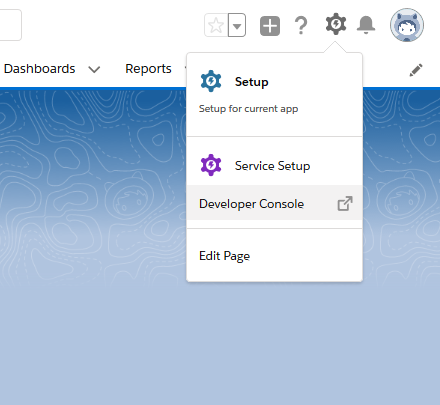Open the favorites list dropdown arrow

(x=237, y=25)
